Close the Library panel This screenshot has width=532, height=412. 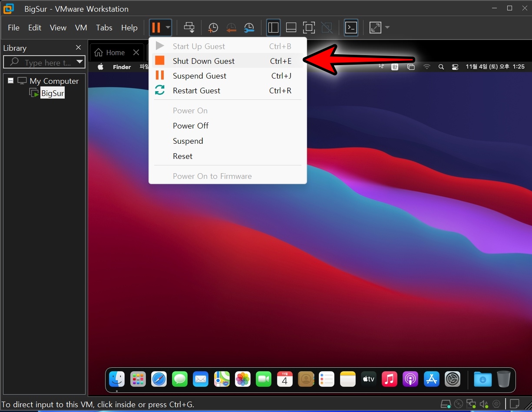click(78, 48)
